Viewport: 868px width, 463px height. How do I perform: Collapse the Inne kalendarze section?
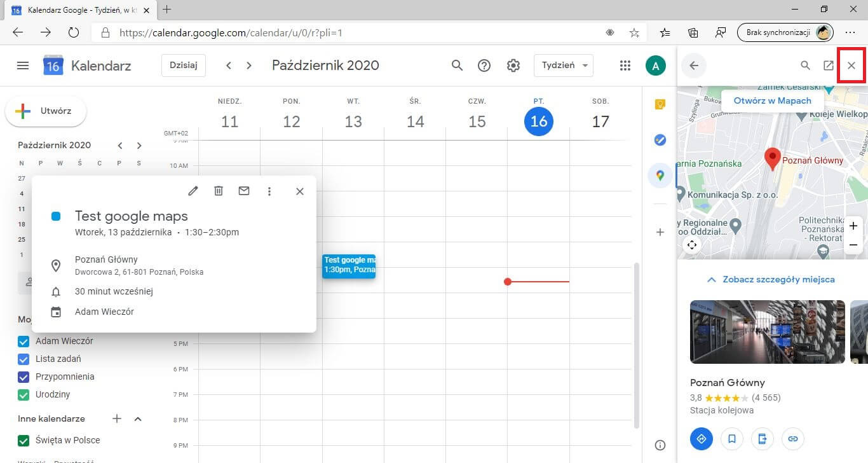(138, 419)
